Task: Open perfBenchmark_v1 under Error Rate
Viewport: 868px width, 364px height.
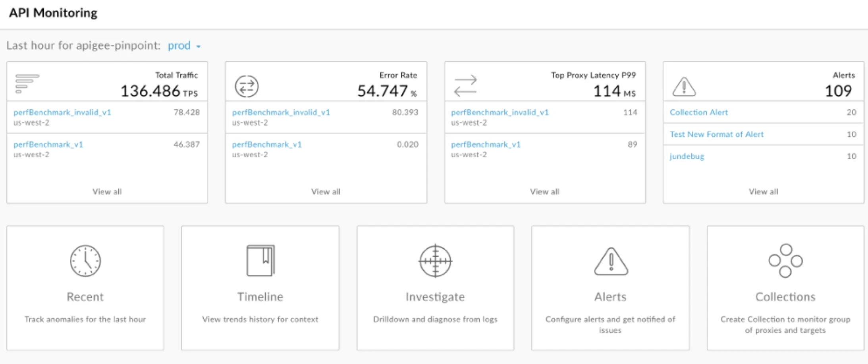Action: click(x=267, y=145)
